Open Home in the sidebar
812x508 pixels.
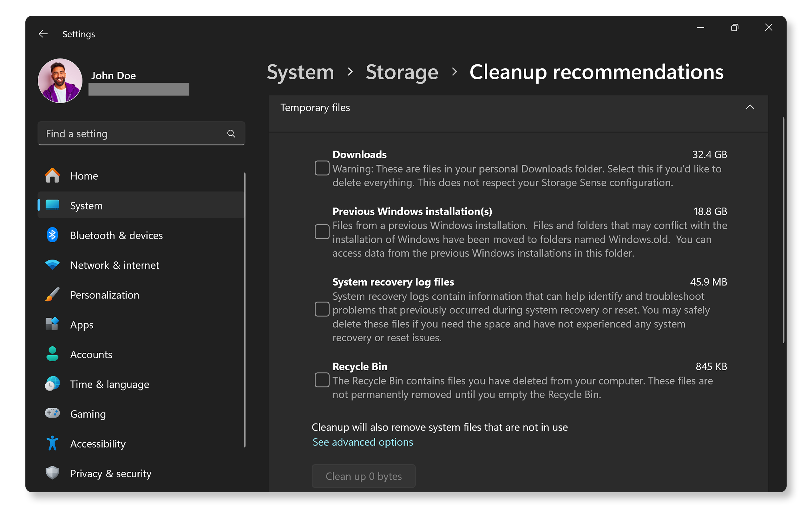141,176
